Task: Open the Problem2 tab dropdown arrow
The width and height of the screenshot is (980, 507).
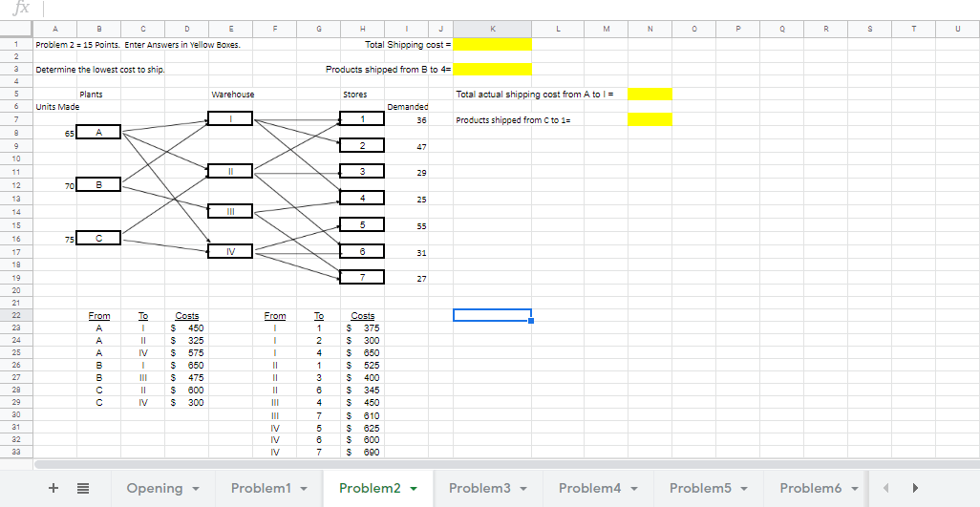Action: pyautogui.click(x=414, y=489)
